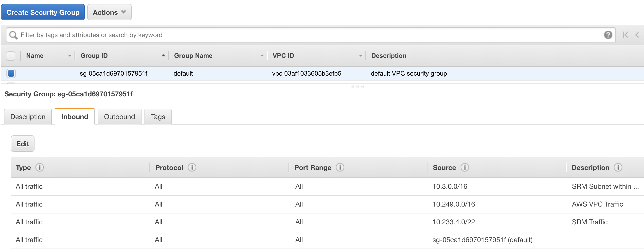This screenshot has width=644, height=252.
Task: Open the filter help question mark icon
Action: point(608,35)
